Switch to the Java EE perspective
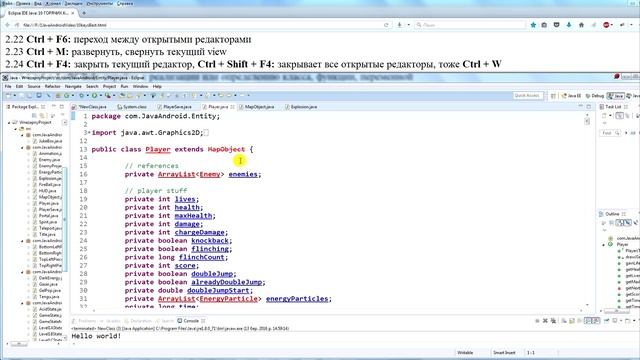This screenshot has width=640, height=360. click(571, 96)
